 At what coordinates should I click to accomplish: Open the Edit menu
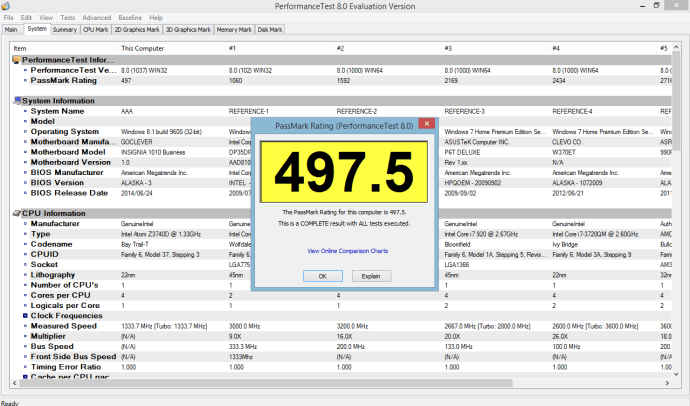click(x=26, y=18)
